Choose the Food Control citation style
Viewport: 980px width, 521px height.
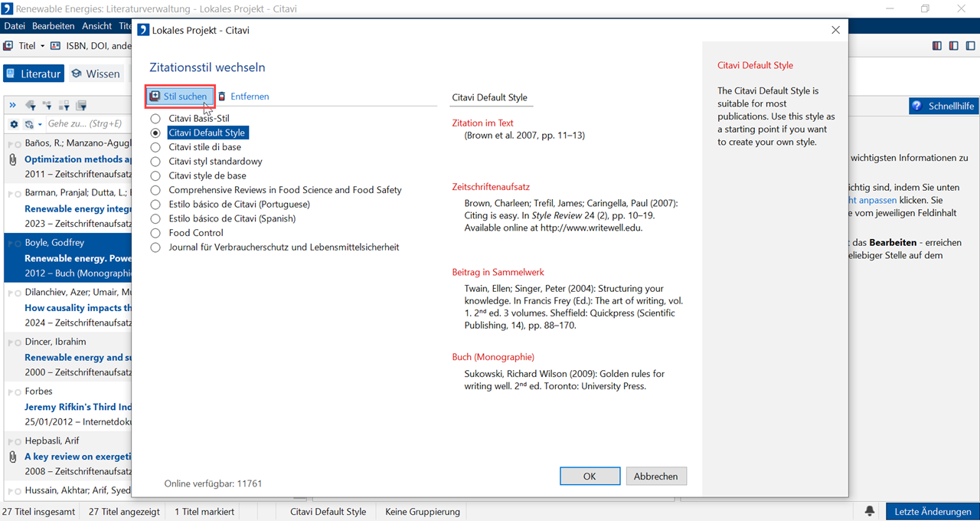(x=155, y=233)
